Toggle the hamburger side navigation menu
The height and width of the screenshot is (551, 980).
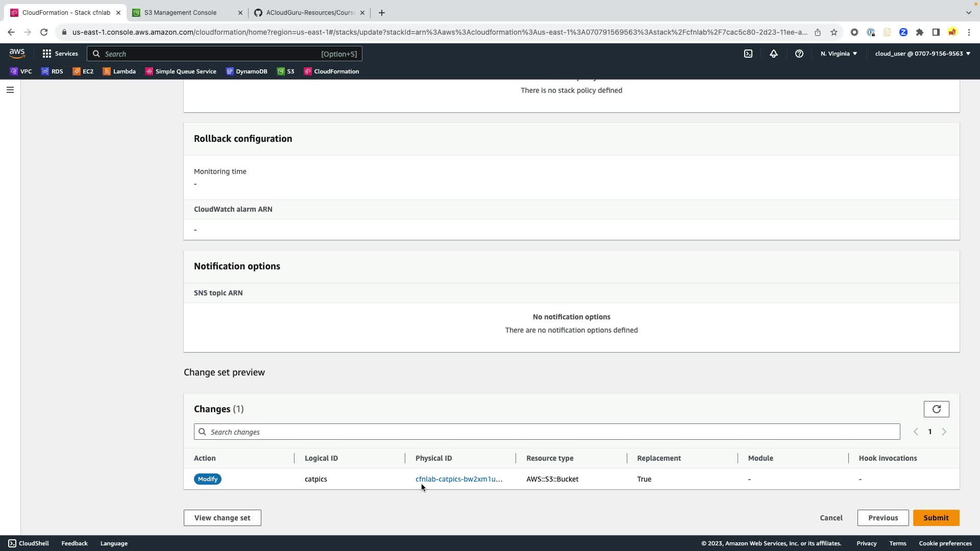(x=10, y=90)
